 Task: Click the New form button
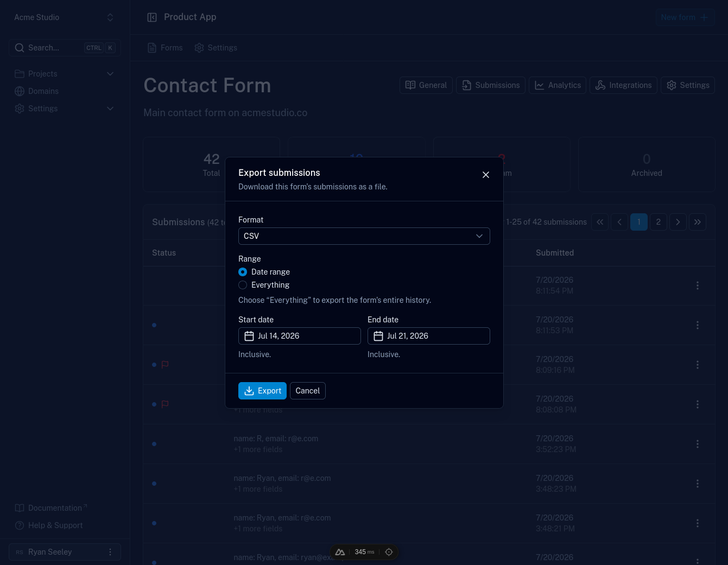tap(685, 17)
